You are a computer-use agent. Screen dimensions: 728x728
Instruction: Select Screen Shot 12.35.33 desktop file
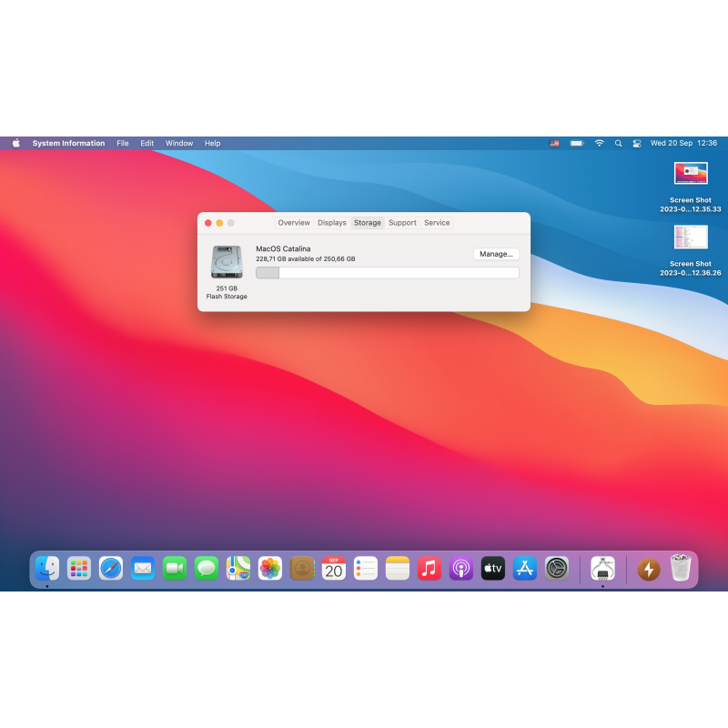pos(691,173)
